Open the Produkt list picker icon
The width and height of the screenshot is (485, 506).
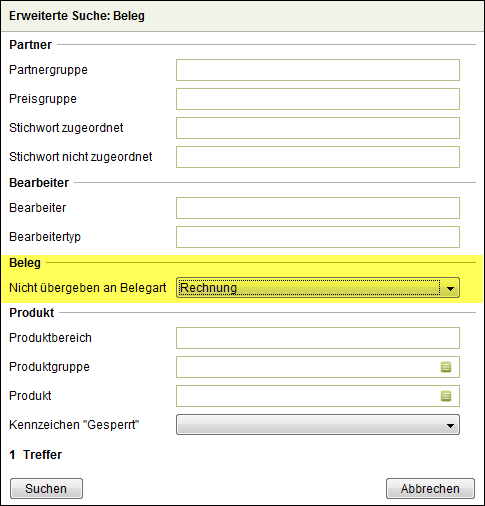(x=446, y=396)
